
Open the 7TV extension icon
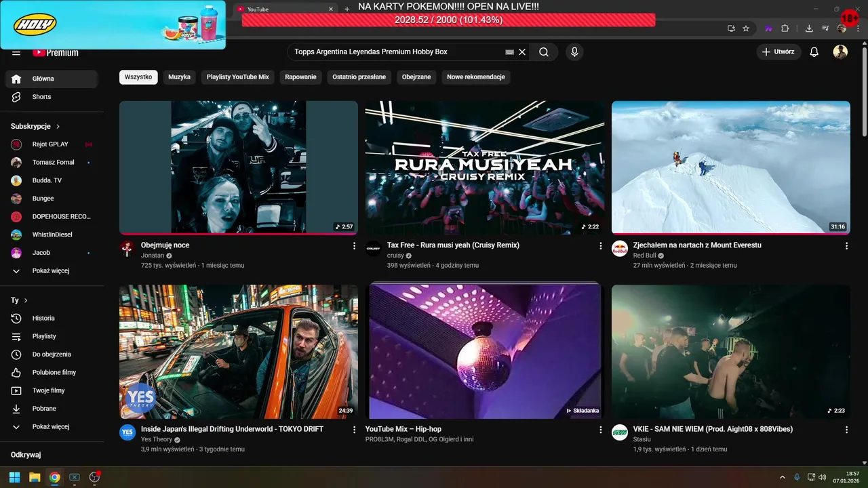tap(769, 28)
